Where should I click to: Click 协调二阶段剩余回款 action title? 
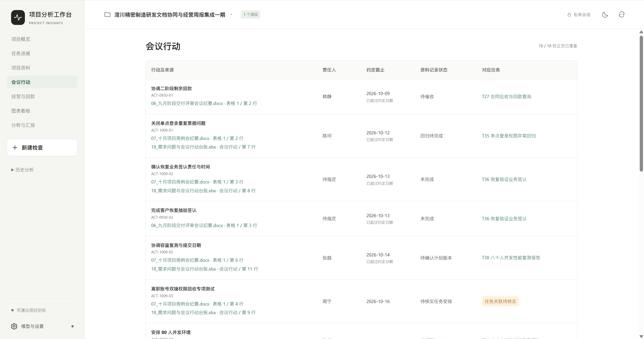(171, 89)
